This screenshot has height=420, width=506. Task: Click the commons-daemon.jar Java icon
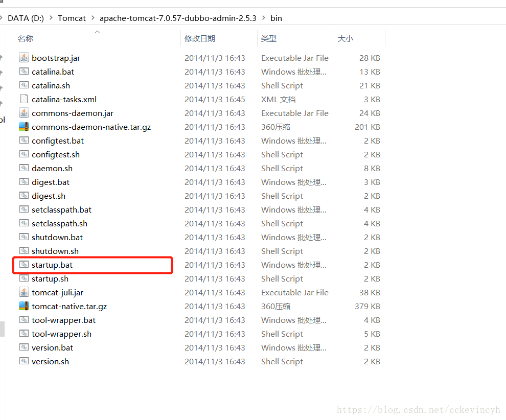click(24, 112)
